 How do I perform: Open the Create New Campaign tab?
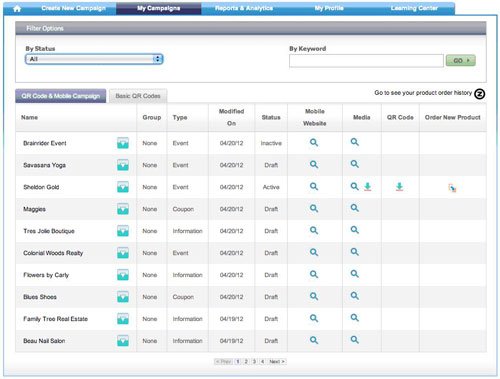pyautogui.click(x=74, y=8)
